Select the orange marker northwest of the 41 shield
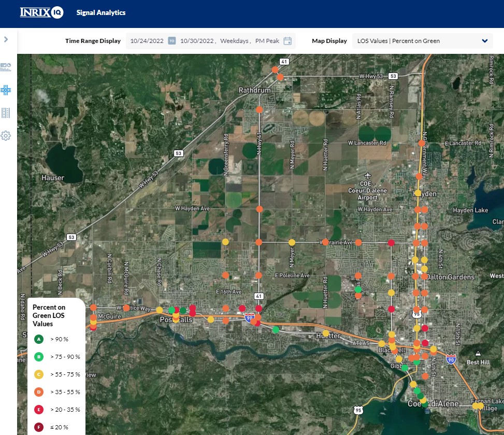Screen dimensions: 504x435 [x=275, y=70]
